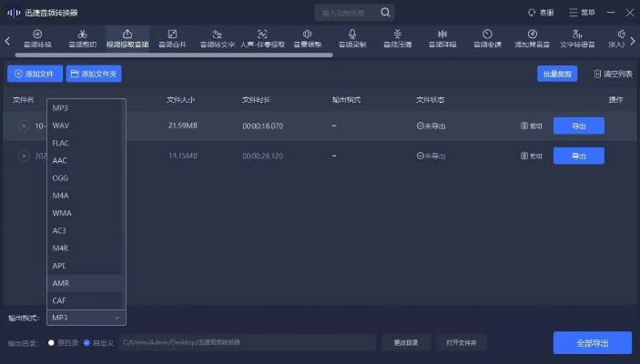Select the 音频变速 speed tool

487,38
